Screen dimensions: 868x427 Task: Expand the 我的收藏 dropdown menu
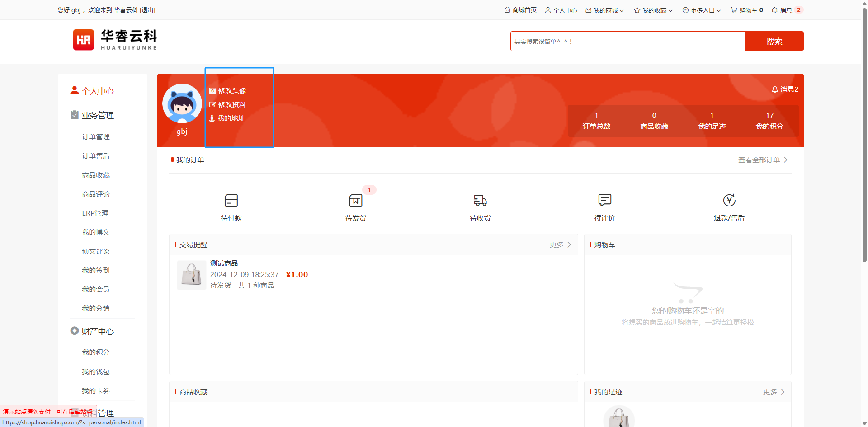coord(653,10)
